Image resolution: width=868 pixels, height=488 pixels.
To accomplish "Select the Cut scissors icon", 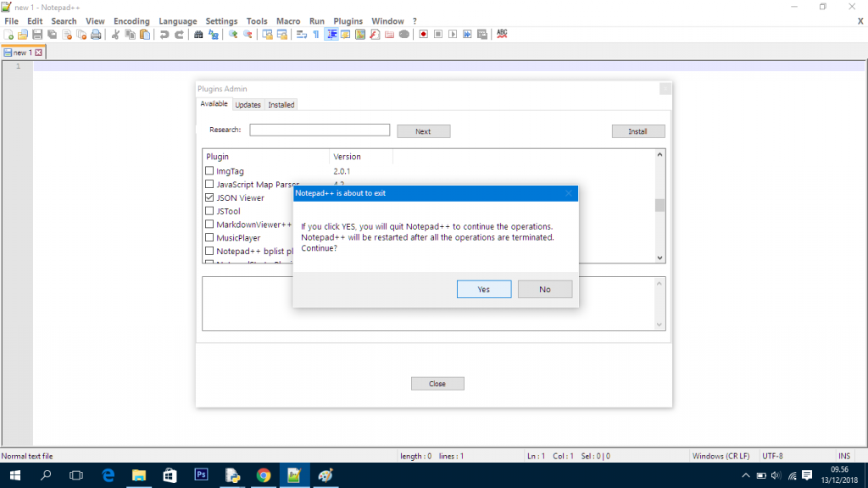I will (x=115, y=35).
